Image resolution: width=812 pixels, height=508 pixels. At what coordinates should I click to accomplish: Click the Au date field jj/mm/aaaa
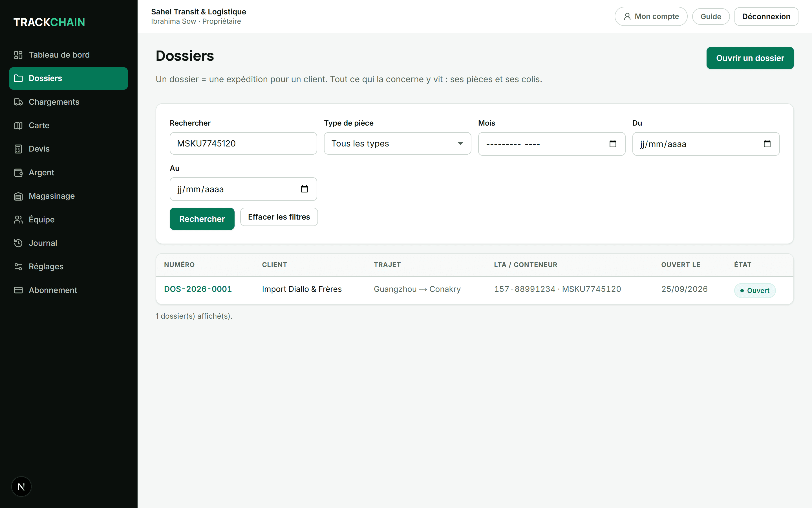[x=243, y=189]
